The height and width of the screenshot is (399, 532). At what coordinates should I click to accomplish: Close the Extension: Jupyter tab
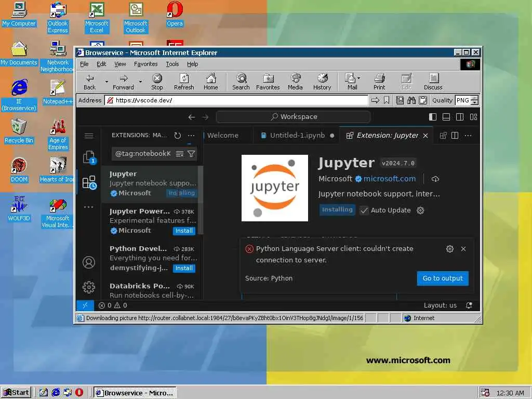(425, 136)
